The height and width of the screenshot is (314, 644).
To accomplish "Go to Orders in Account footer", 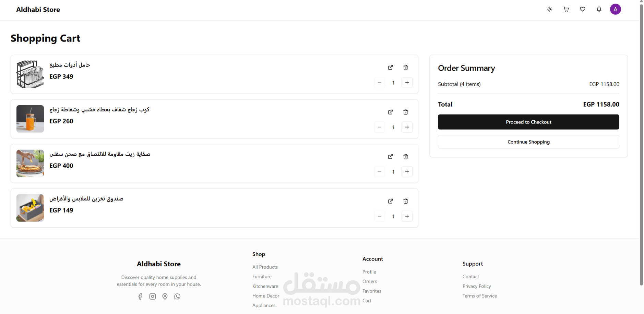I will [369, 281].
